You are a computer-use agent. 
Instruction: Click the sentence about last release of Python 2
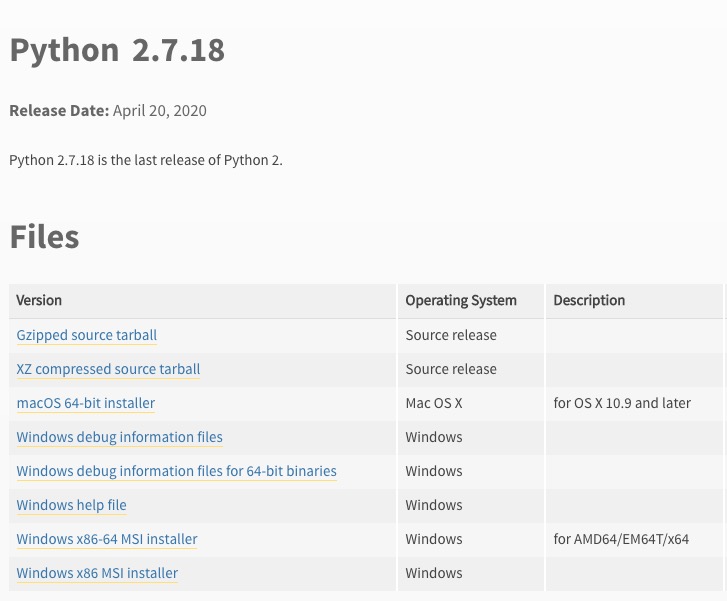pos(146,160)
